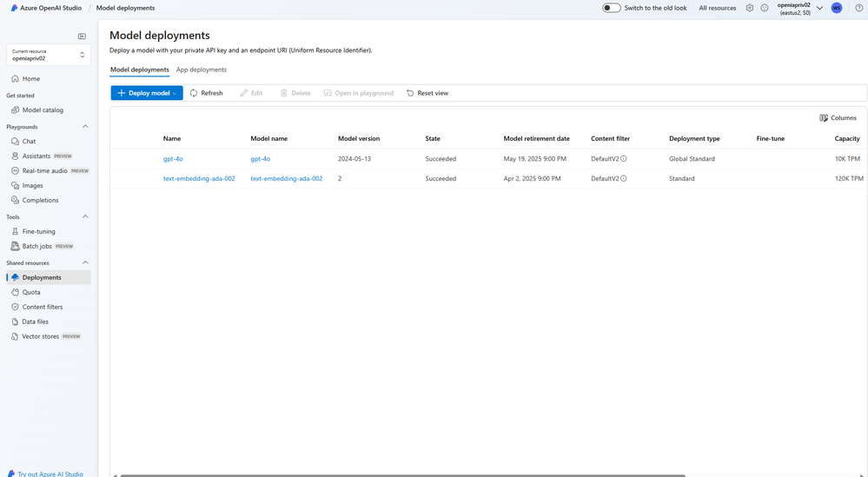Refresh the deployments list

207,93
